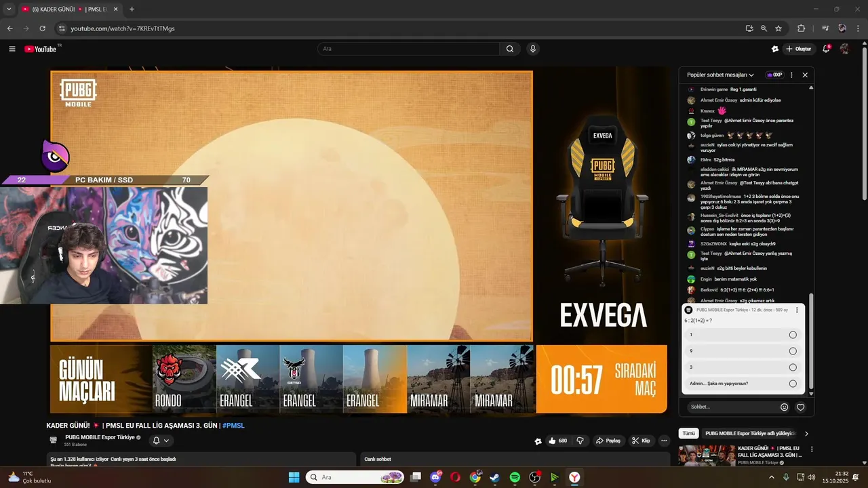Open a new browser tab

pos(132,9)
